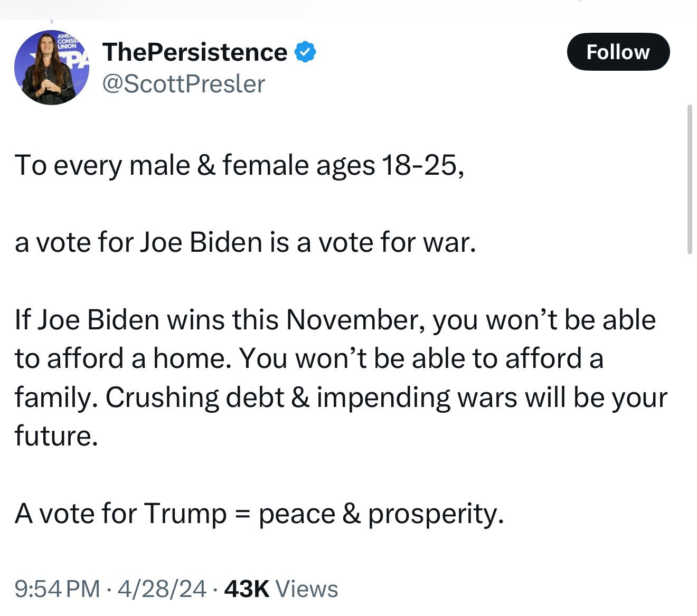Click 'Crushing debt' phrase in the tweet
The width and height of the screenshot is (697, 616).
195,397
